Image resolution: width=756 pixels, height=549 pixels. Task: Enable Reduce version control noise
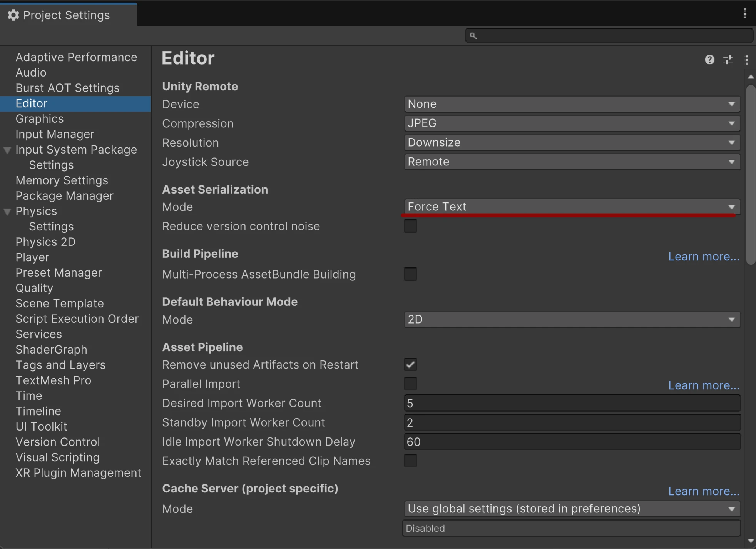pyautogui.click(x=410, y=226)
